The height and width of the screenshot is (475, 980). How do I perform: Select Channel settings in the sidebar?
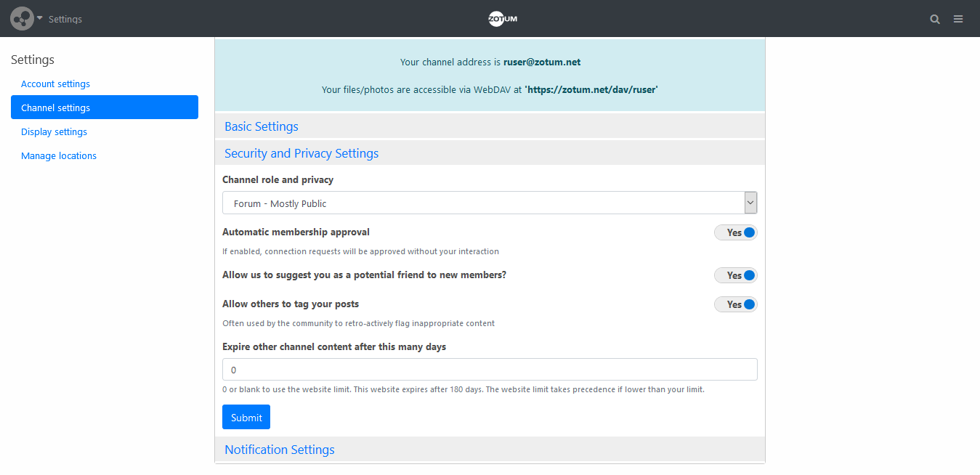click(x=56, y=107)
